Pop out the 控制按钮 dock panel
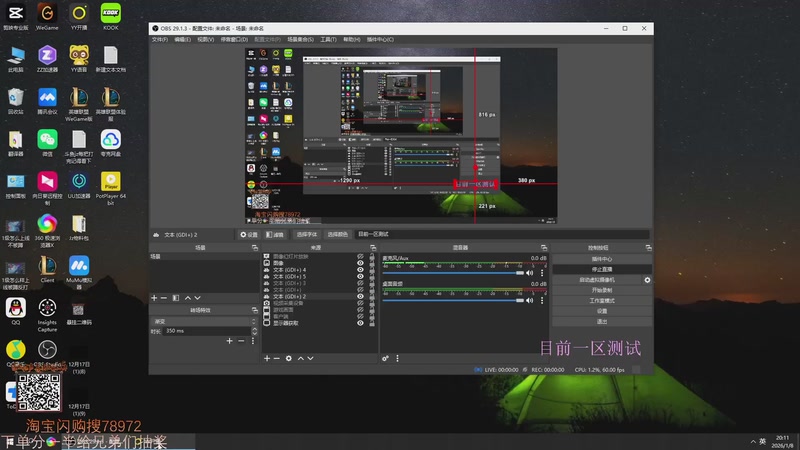The height and width of the screenshot is (450, 800). pyautogui.click(x=648, y=248)
